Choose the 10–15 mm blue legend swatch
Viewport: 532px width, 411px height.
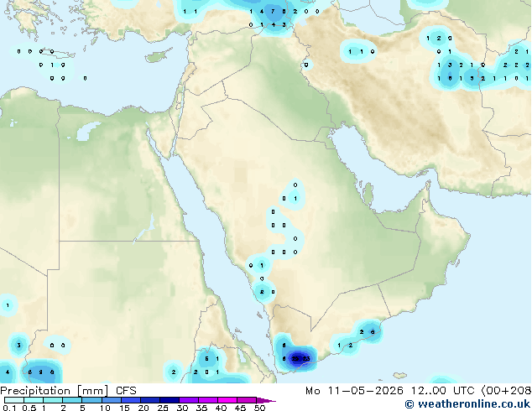tap(111, 400)
